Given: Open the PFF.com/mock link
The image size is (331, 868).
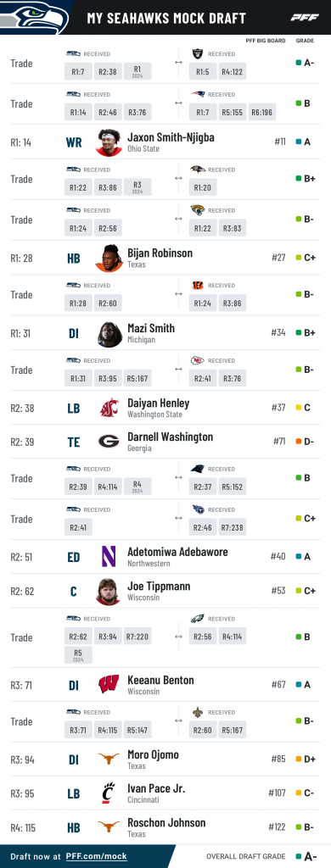Looking at the screenshot, I should pos(97,856).
